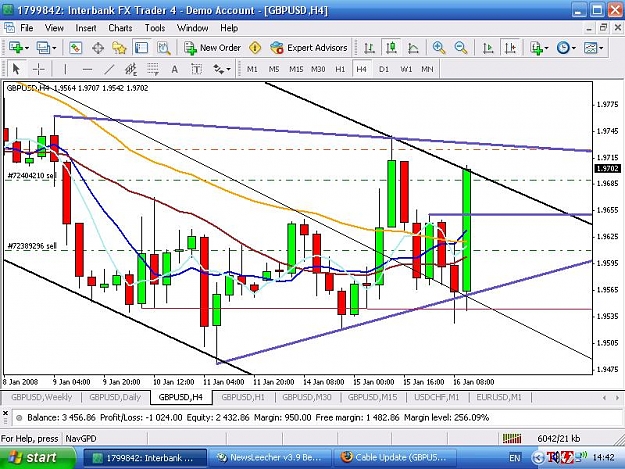625x469 pixels.
Task: Open the File menu
Action: click(x=27, y=28)
